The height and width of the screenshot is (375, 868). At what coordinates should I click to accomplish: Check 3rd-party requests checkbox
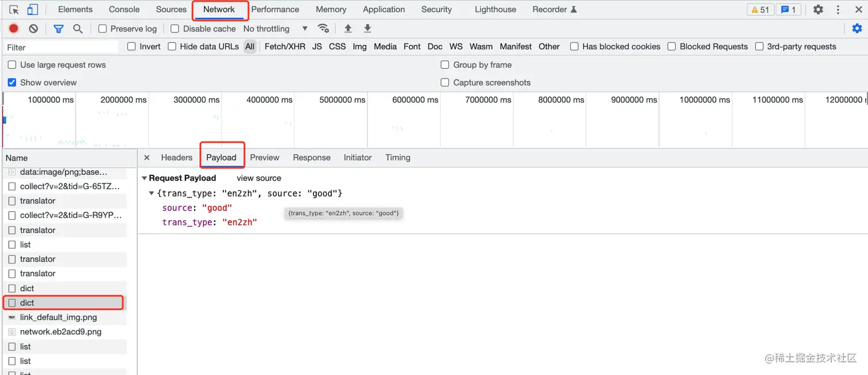click(x=759, y=46)
